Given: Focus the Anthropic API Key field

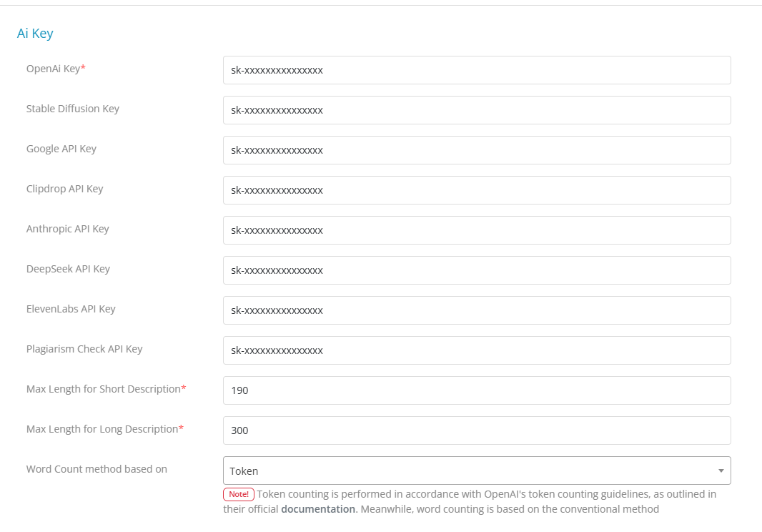Looking at the screenshot, I should pos(477,230).
